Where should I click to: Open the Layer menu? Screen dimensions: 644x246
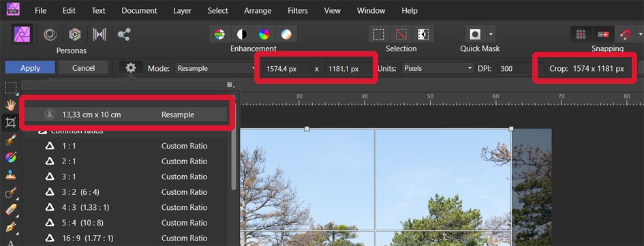click(x=183, y=11)
